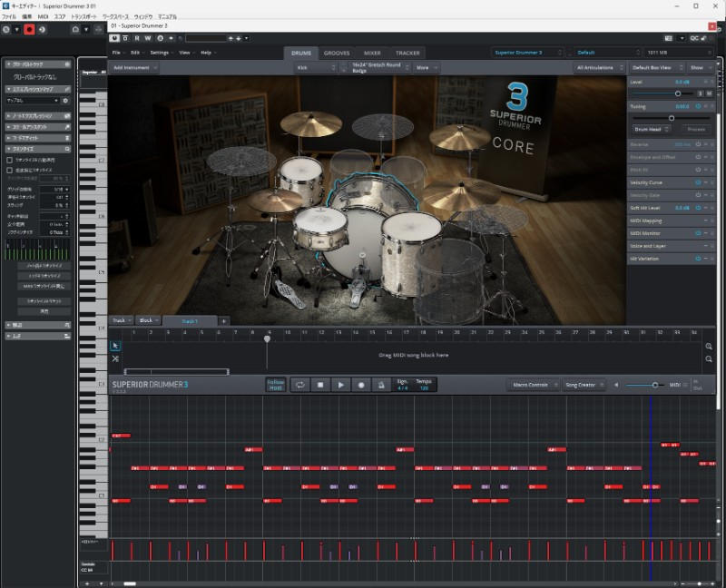Toggle Velocity Curve power button
This screenshot has height=588, width=726.
pos(697,182)
